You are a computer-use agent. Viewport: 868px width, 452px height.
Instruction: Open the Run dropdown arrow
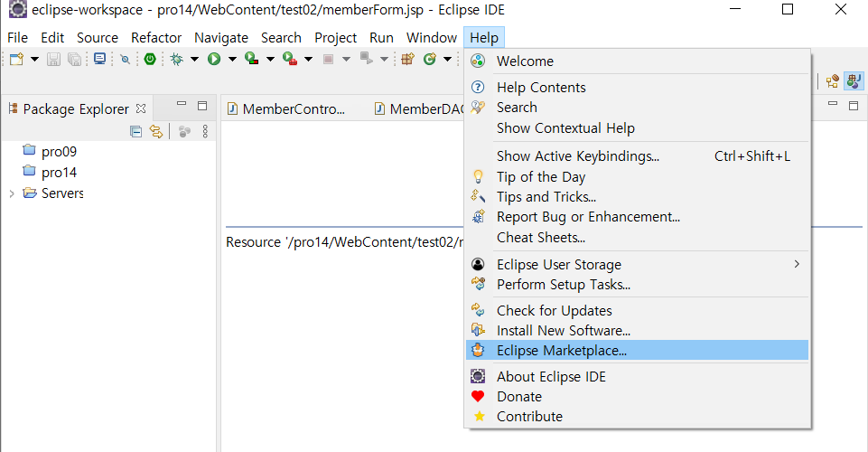232,59
